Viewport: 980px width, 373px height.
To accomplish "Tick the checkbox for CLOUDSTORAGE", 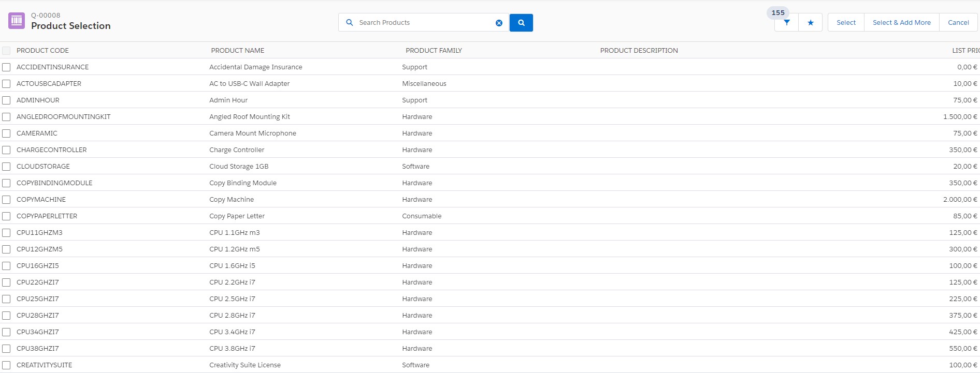I will pos(6,167).
